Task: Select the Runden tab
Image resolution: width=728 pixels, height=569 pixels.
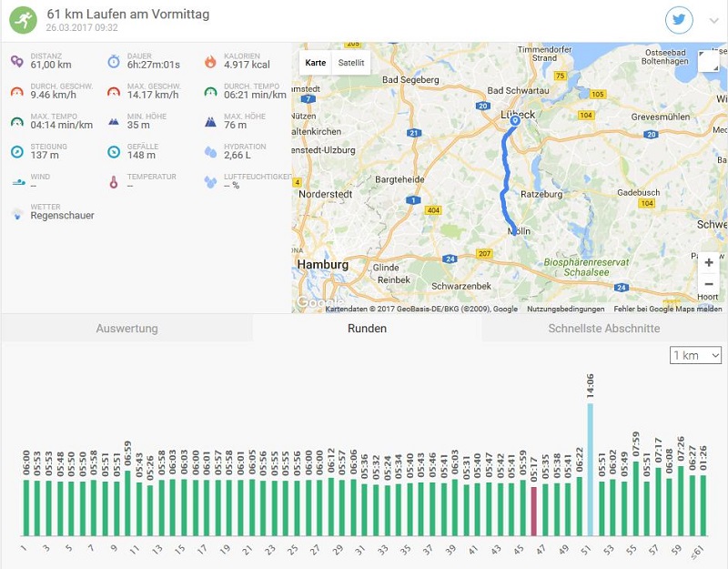Action: click(367, 329)
